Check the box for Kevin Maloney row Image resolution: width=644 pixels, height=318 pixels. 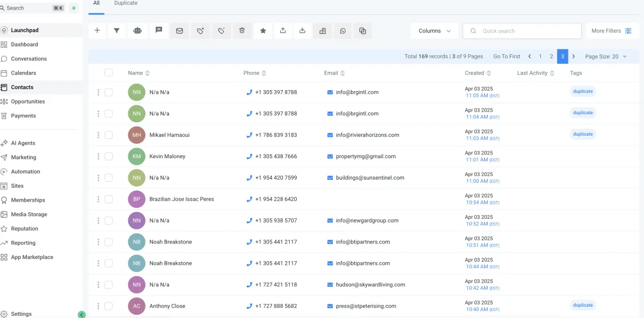coord(108,157)
